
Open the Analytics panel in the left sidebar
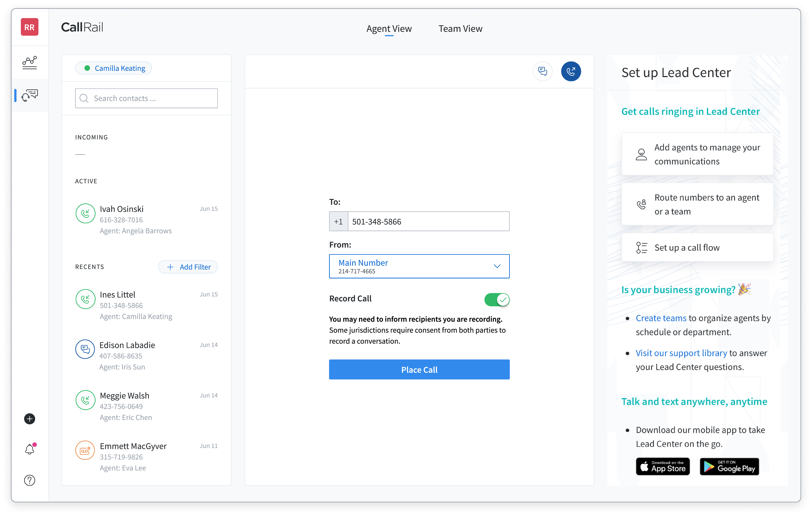pos(30,62)
